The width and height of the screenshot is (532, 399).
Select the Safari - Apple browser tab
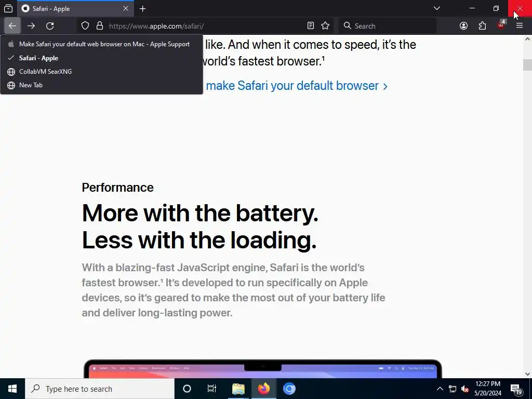(x=75, y=9)
